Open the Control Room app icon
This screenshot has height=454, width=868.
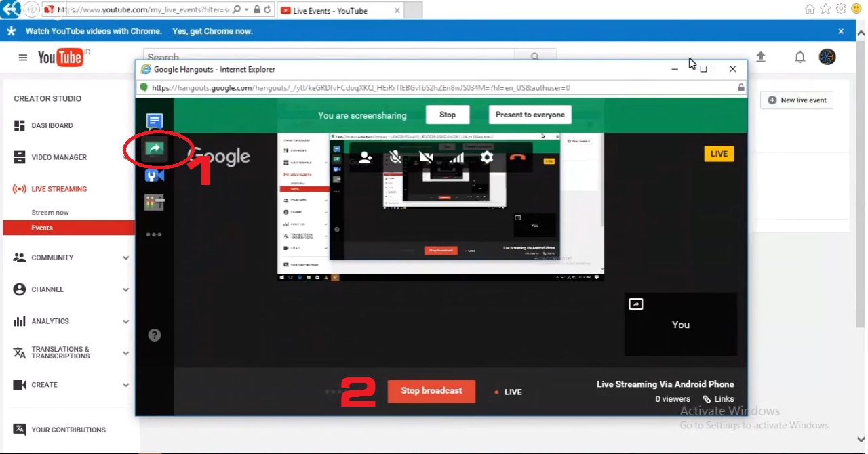tap(155, 202)
